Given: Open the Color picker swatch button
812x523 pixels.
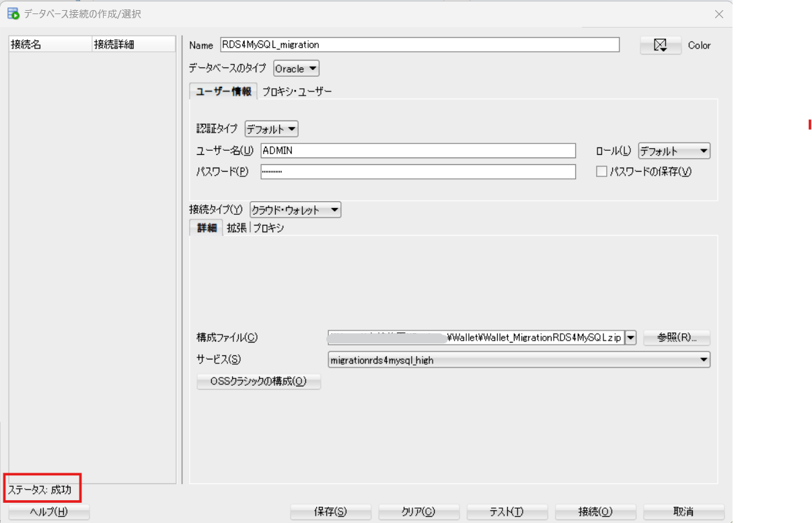Looking at the screenshot, I should [x=661, y=45].
